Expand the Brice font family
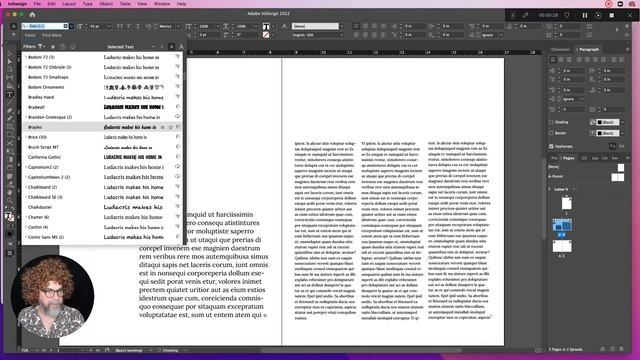Screen dimensions: 640x360 click(26, 137)
